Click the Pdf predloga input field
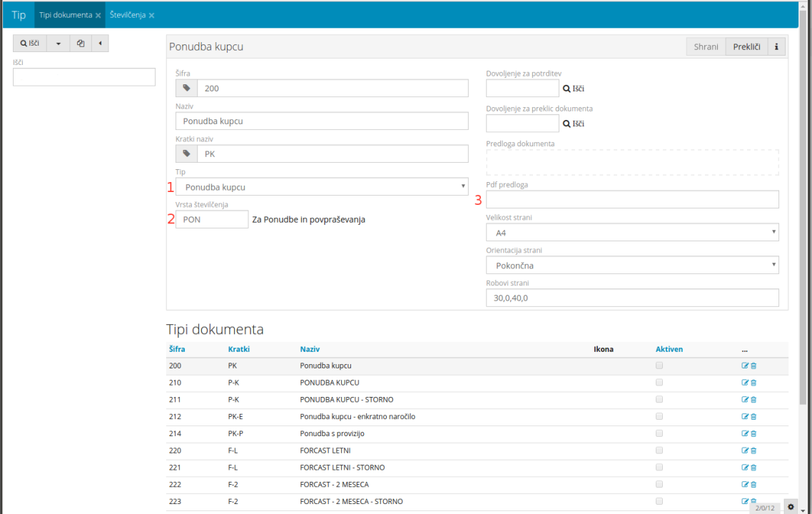812x514 pixels. (632, 200)
